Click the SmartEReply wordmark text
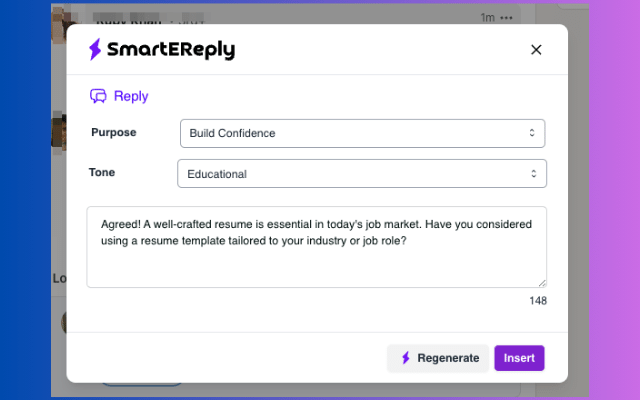The height and width of the screenshot is (400, 640). pyautogui.click(x=172, y=50)
